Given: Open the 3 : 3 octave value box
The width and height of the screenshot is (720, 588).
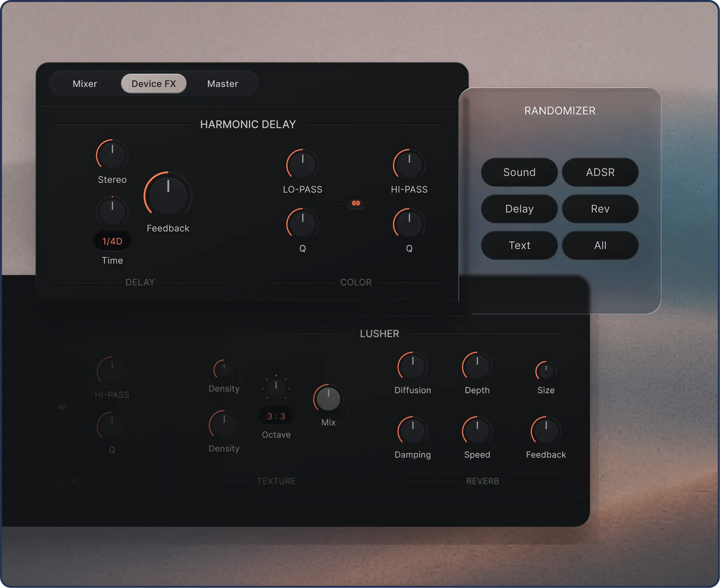Looking at the screenshot, I should pos(276,416).
